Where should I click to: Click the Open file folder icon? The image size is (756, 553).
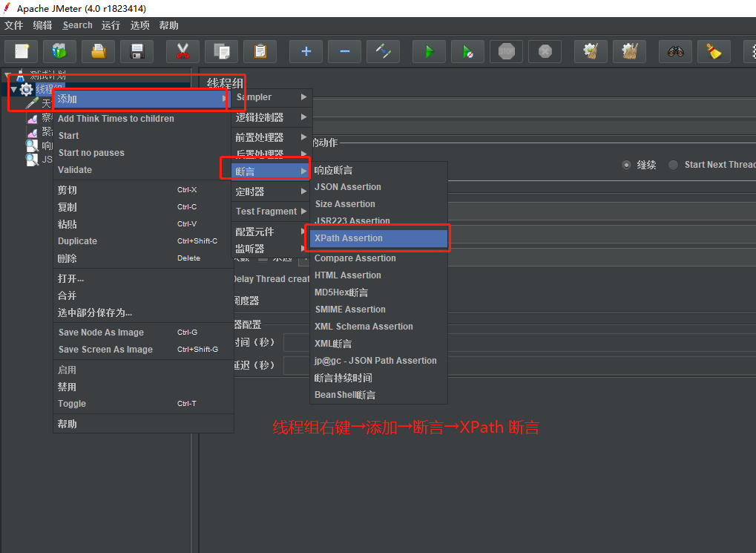coord(99,51)
